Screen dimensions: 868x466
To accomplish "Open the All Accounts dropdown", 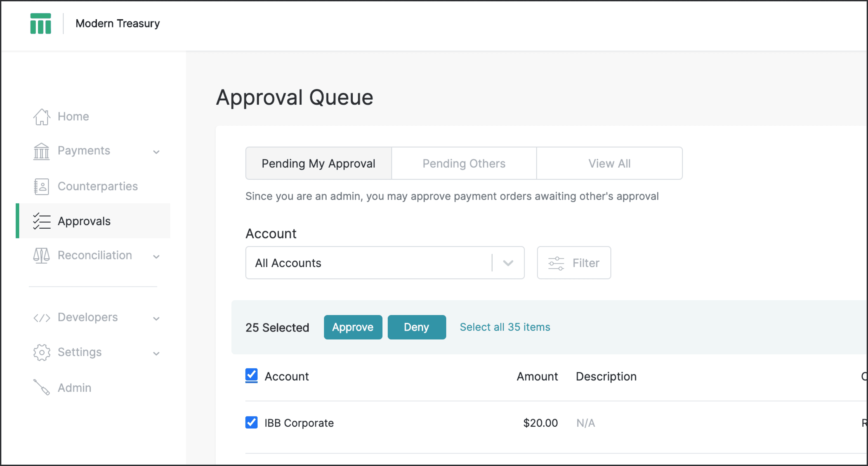I will (x=508, y=263).
